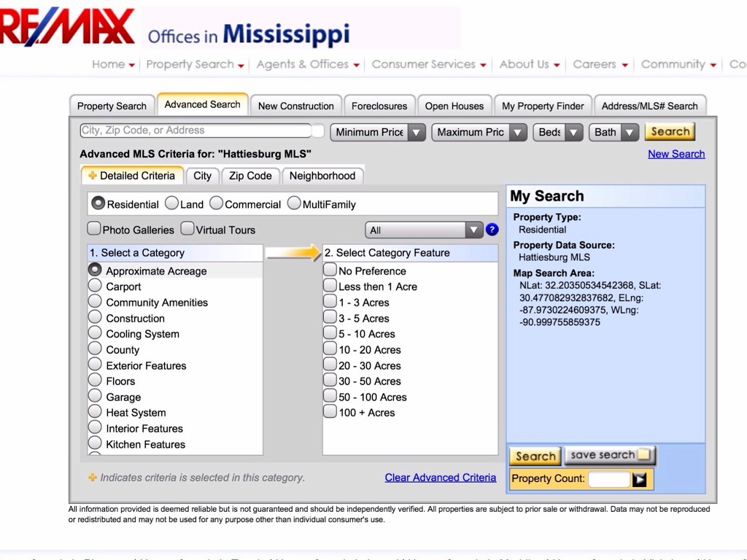Click the small square beside the address field
This screenshot has width=747, height=560.
pyautogui.click(x=318, y=131)
